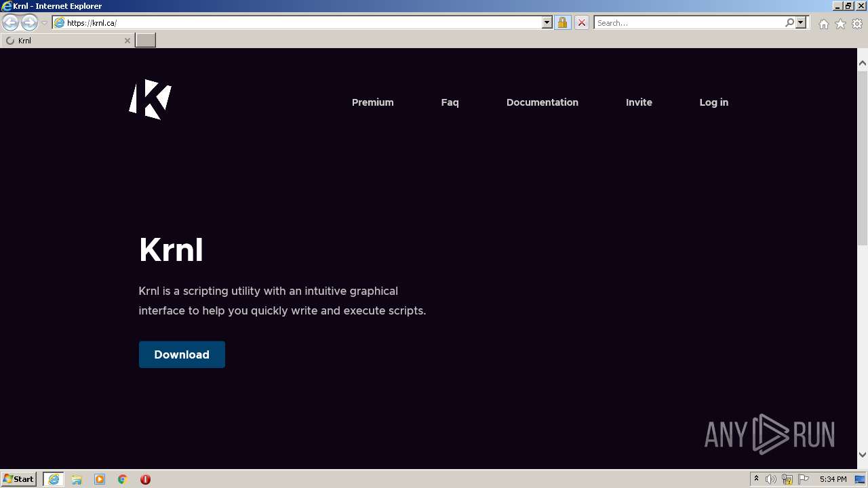Viewport: 868px width, 488px height.
Task: Click the Search box field
Action: tap(689, 22)
